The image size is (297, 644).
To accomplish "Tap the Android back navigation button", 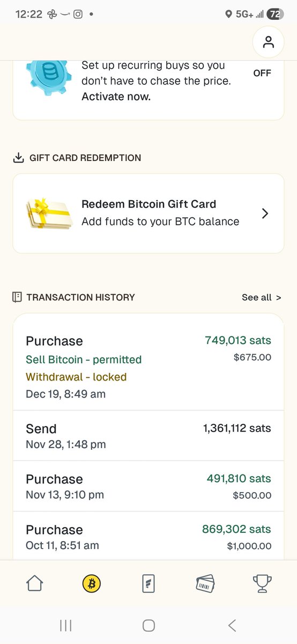I will [232, 625].
